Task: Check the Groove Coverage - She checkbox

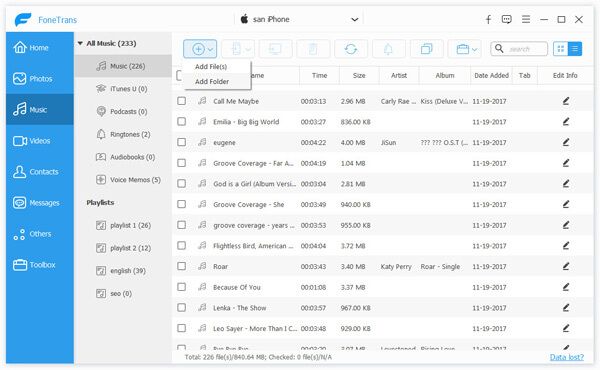Action: pos(181,204)
